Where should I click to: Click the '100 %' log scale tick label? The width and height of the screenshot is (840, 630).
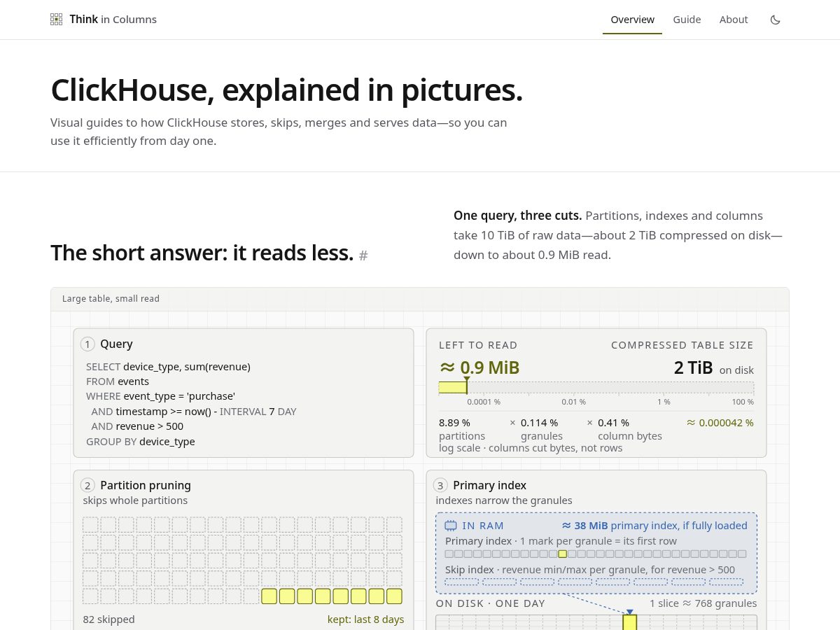(743, 402)
